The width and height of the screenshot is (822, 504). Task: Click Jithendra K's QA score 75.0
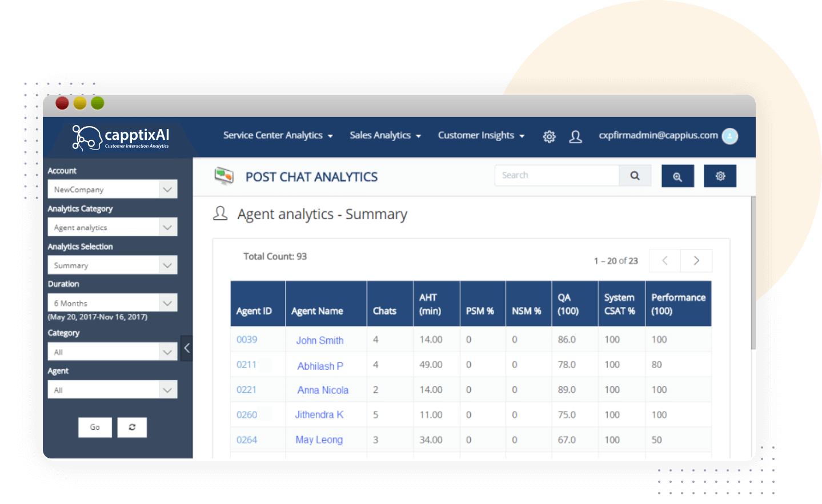pyautogui.click(x=567, y=415)
